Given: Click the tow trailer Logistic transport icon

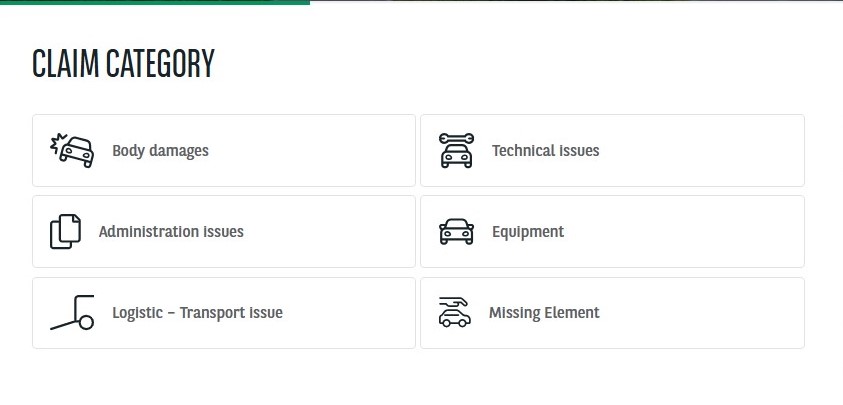Looking at the screenshot, I should (72, 313).
